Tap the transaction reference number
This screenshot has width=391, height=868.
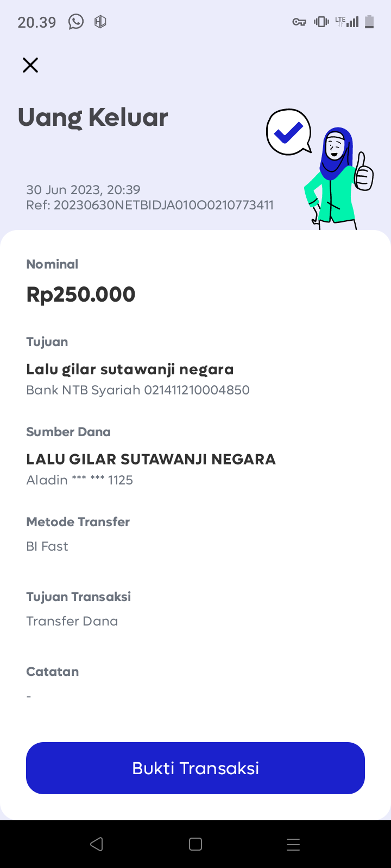point(150,205)
